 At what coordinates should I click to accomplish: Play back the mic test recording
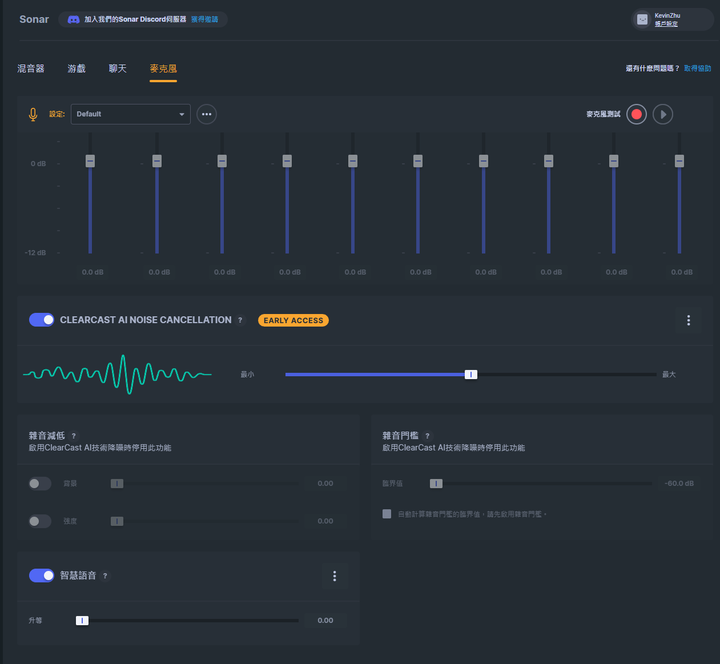click(663, 114)
